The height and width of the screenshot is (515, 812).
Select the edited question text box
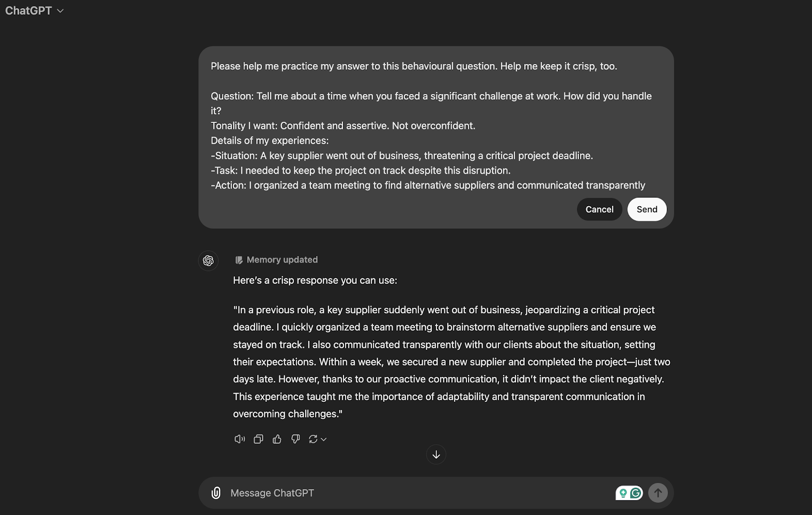[435, 127]
